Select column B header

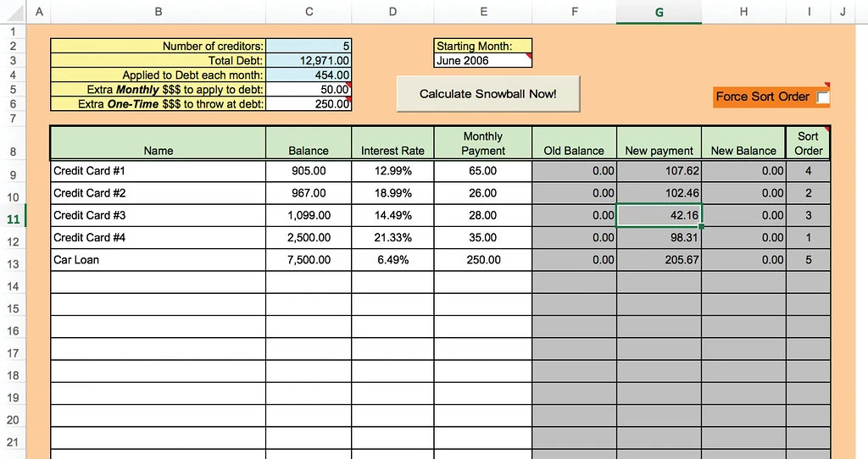pyautogui.click(x=159, y=12)
